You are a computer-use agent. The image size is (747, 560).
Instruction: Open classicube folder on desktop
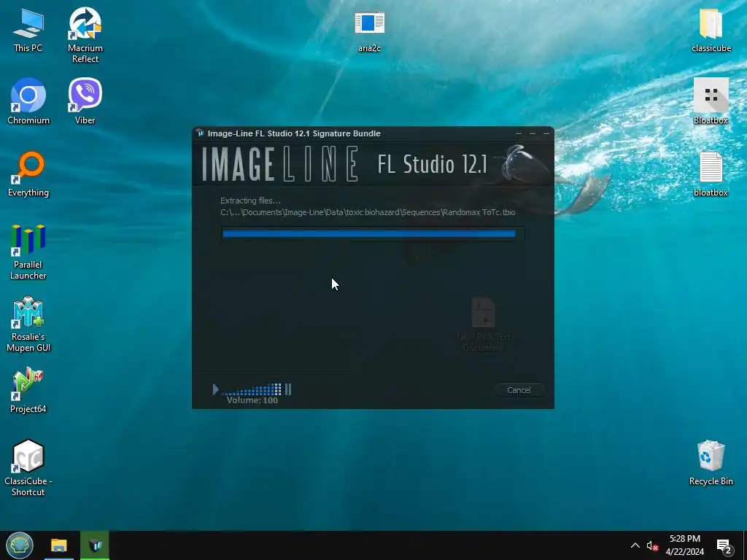click(711, 31)
